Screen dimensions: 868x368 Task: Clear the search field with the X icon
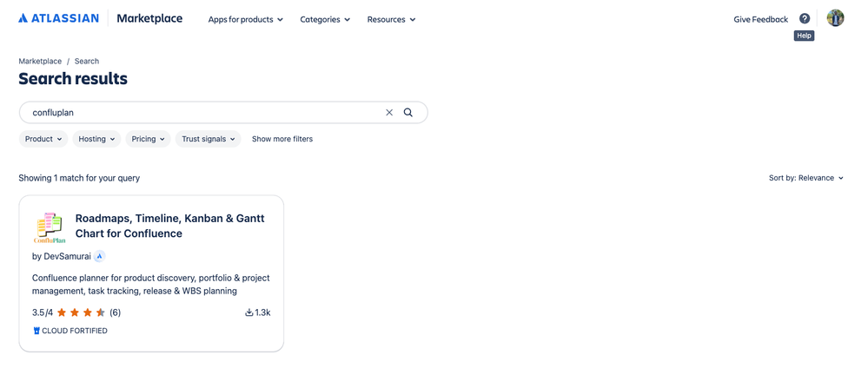[x=389, y=112]
